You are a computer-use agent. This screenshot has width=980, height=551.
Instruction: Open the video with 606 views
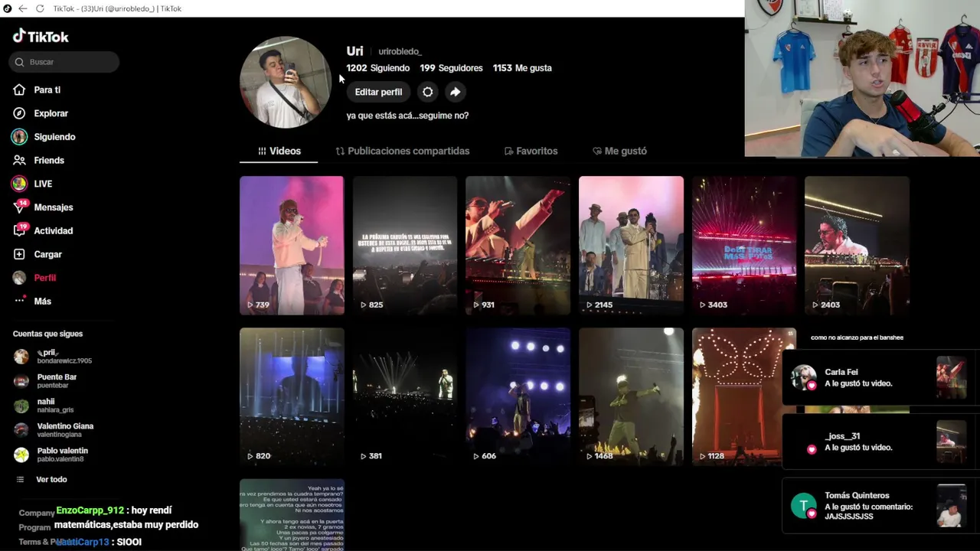[x=518, y=396]
